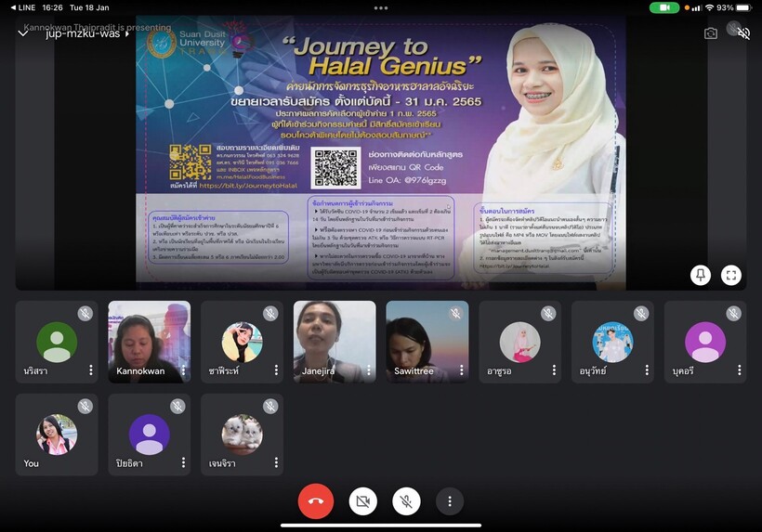
Task: Open meeting details for jup-mzku-was
Action: pyautogui.click(x=87, y=33)
